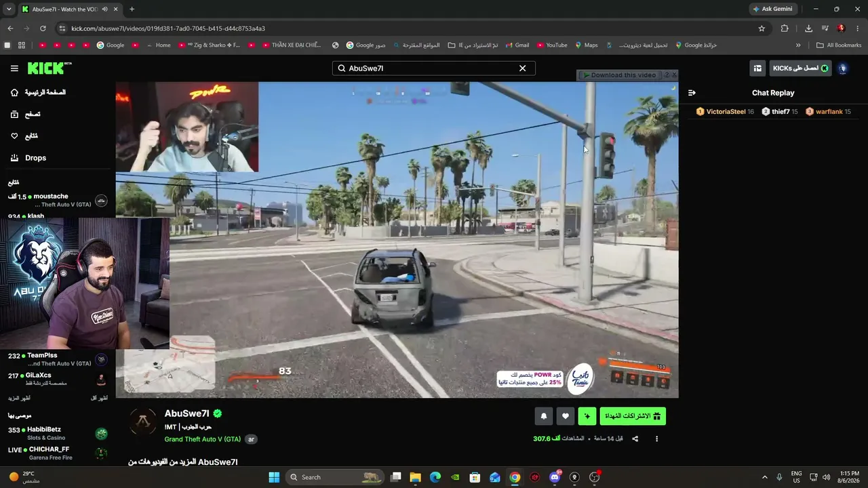Image resolution: width=868 pixels, height=488 pixels.
Task: Toggle notifications bell for AbuSwe7l
Action: 543,416
